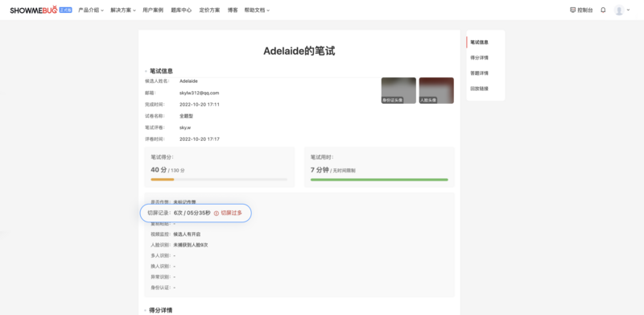Screen dimensions: 644x315
Task: Expand the 产品介绍 dropdown menu
Action: pyautogui.click(x=91, y=10)
